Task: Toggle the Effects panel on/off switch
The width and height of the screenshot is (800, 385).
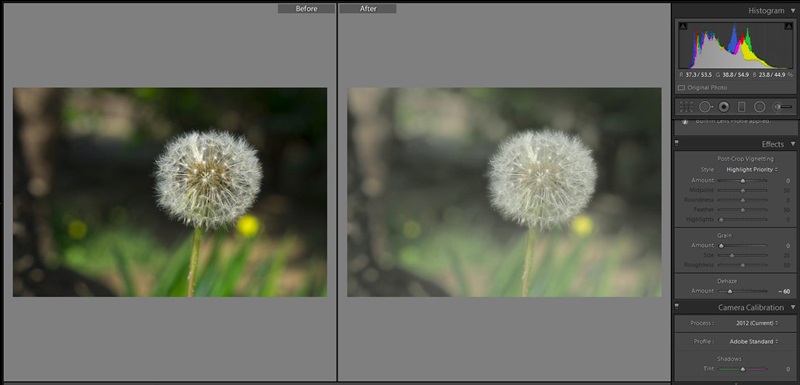Action: 677,144
